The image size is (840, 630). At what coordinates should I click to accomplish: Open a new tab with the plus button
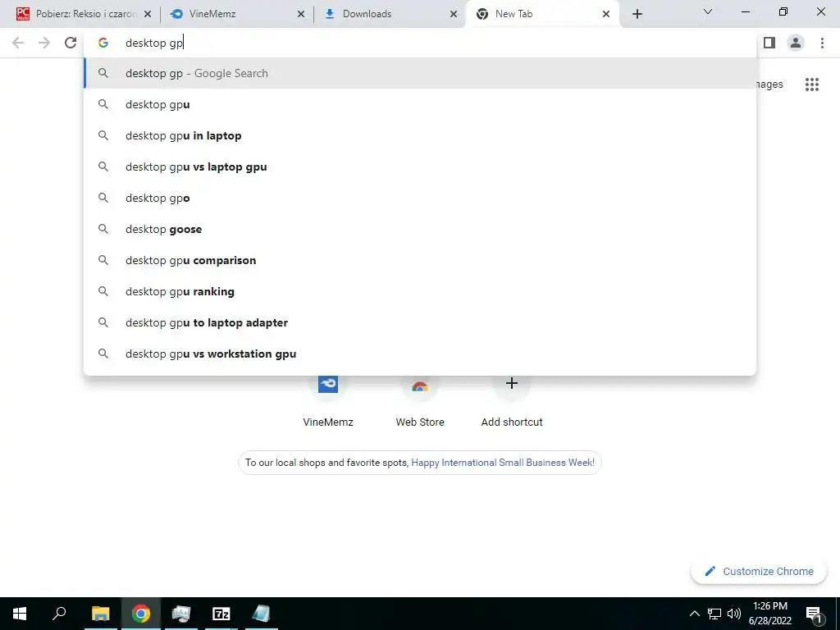pyautogui.click(x=637, y=14)
